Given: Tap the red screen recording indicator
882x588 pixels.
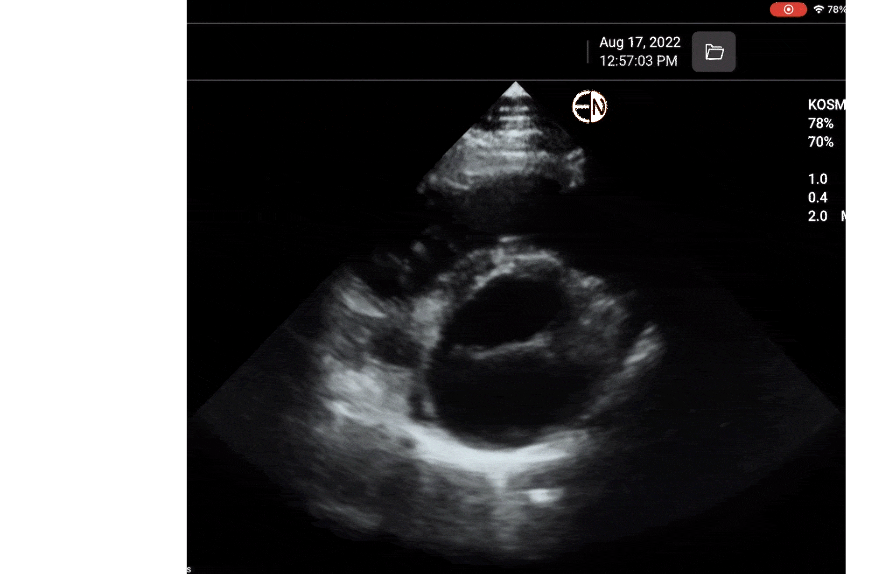Looking at the screenshot, I should pos(788,10).
